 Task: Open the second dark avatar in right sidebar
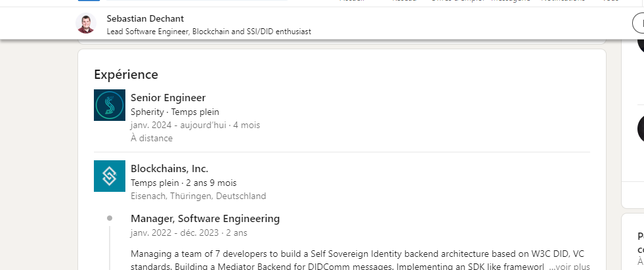pos(641,129)
